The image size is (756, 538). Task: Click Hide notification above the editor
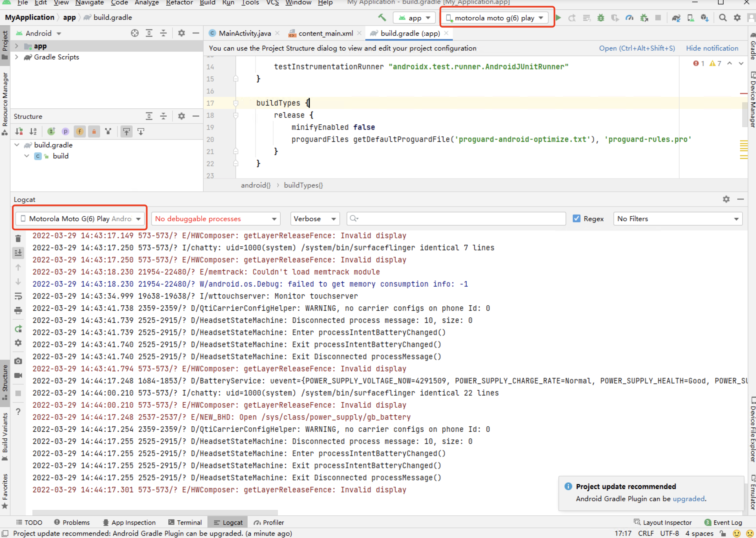tap(712, 48)
